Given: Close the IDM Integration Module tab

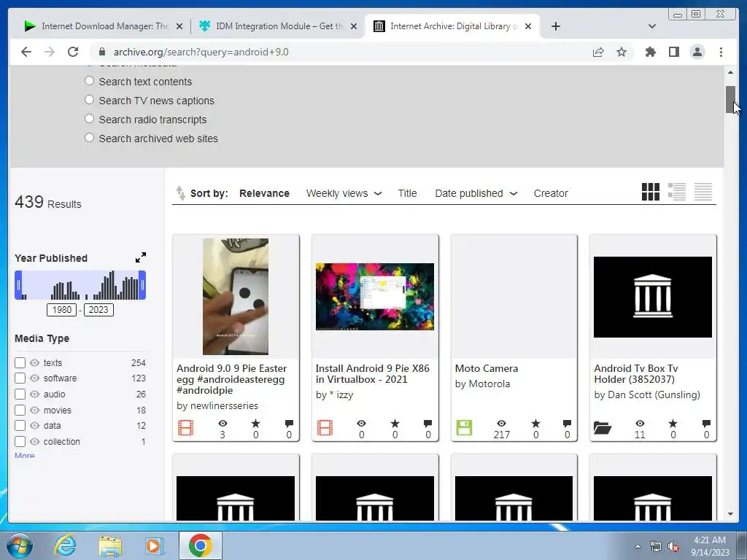Looking at the screenshot, I should click(354, 26).
